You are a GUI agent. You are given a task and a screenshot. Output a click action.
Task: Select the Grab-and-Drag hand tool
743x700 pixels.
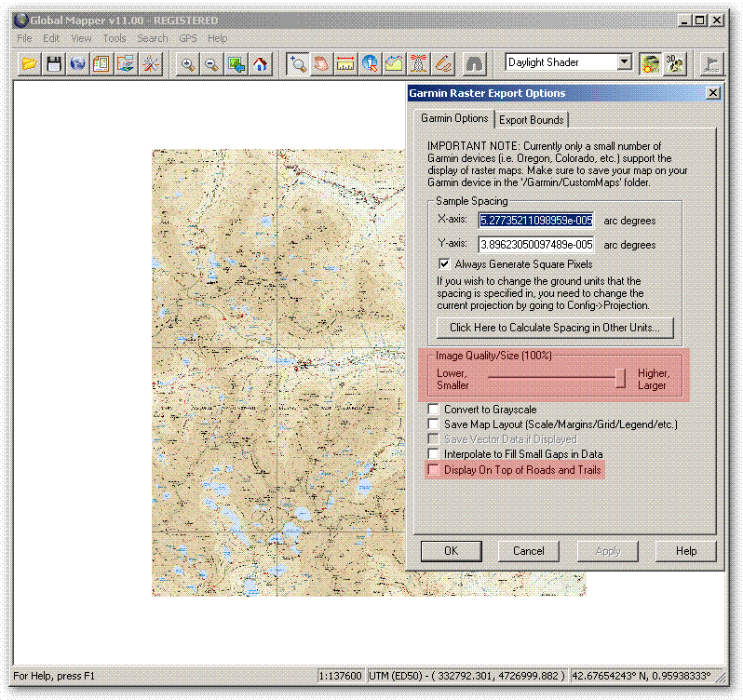[x=321, y=63]
